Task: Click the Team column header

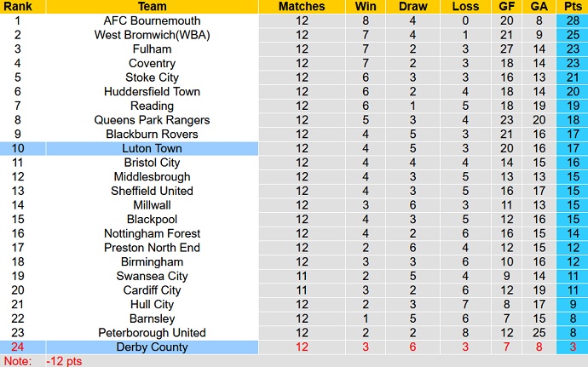Action: tap(152, 6)
